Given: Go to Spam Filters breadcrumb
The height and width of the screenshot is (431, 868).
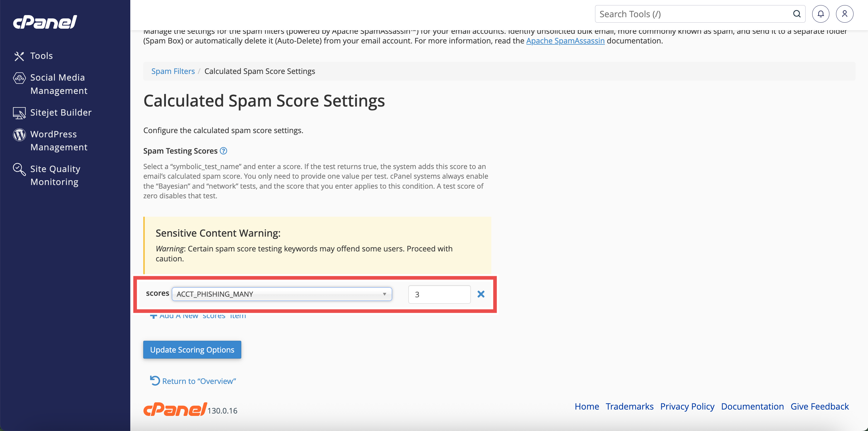Looking at the screenshot, I should [x=173, y=71].
